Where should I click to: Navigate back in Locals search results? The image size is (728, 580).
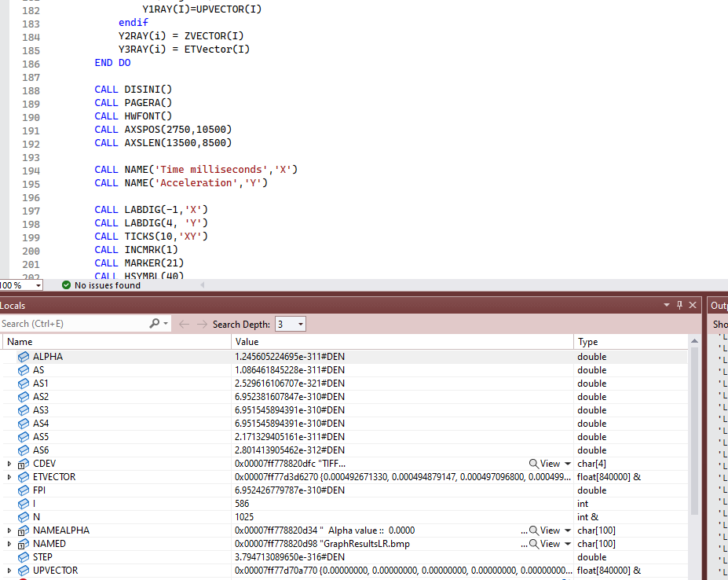click(184, 324)
